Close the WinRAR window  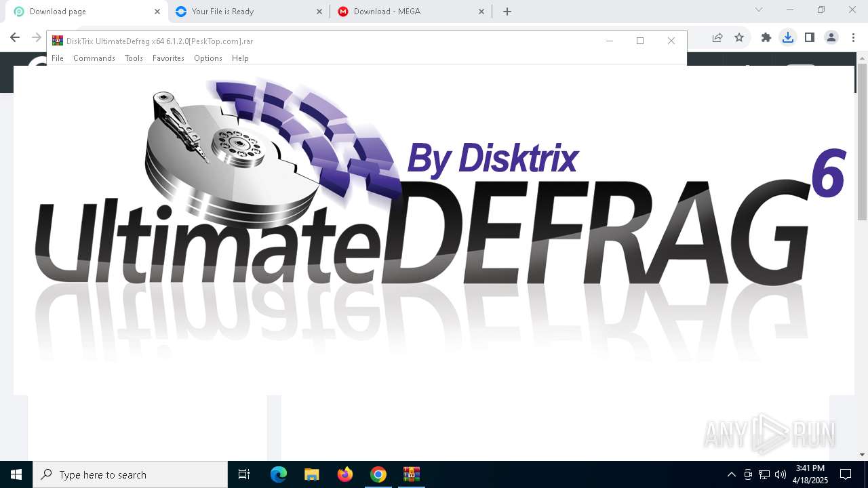pos(671,41)
